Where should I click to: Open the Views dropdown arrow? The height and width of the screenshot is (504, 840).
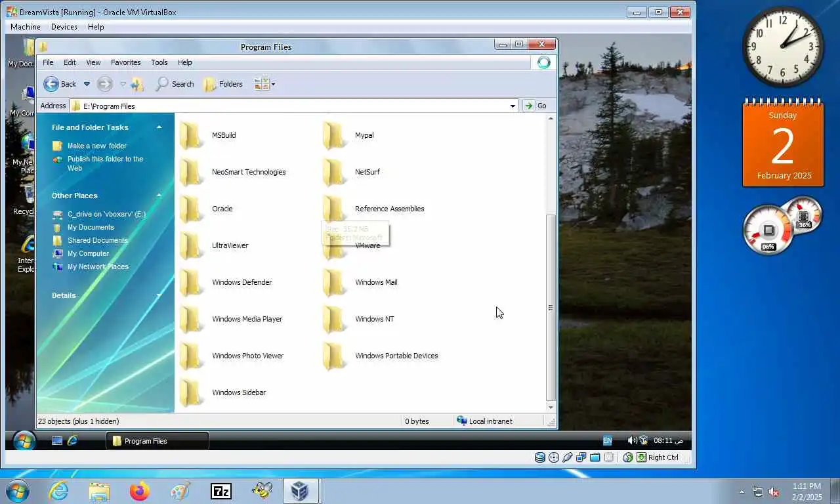tap(273, 84)
